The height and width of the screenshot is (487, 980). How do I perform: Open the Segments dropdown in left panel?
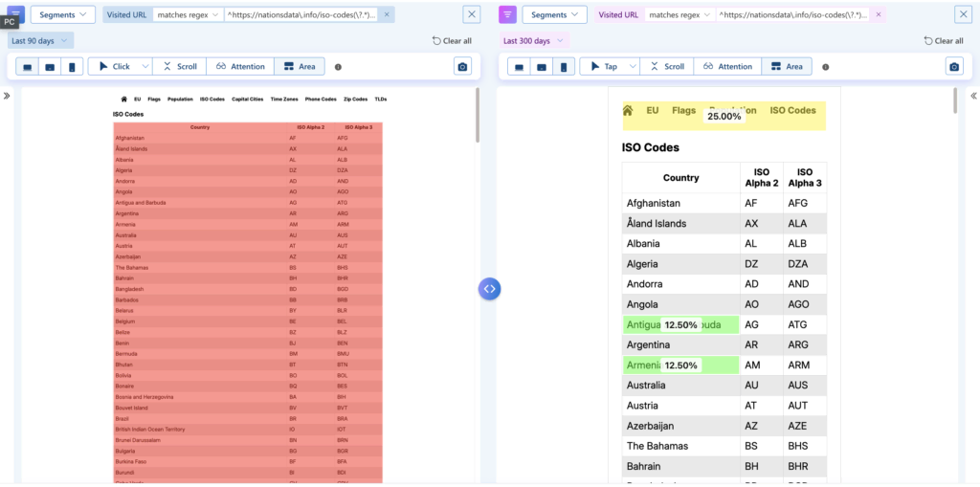(x=62, y=14)
